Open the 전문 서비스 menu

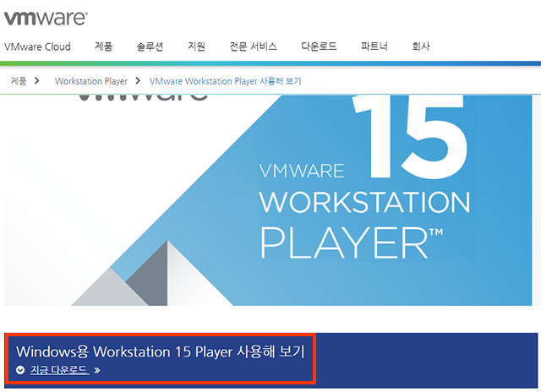(254, 46)
